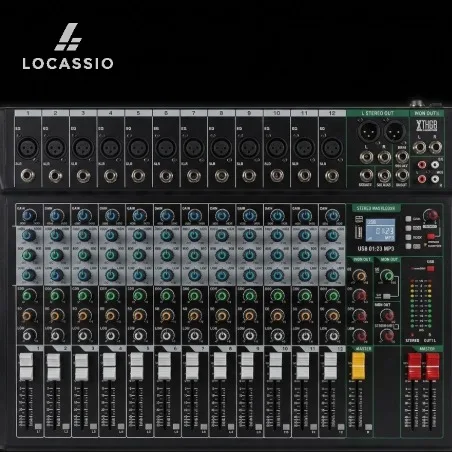
Task: Click the green knob in right MON OUT section
Action: 387,276
